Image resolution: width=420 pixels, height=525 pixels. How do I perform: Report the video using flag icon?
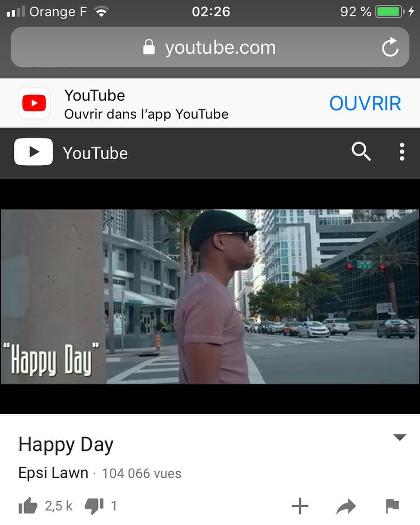pos(392,506)
